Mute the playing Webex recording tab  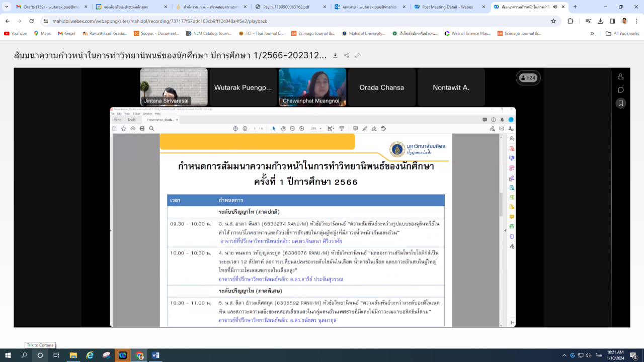pyautogui.click(x=555, y=7)
